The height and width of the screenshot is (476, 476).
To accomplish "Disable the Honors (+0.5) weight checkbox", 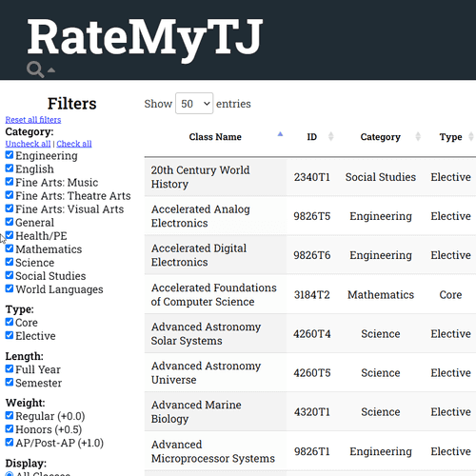I will [10, 428].
